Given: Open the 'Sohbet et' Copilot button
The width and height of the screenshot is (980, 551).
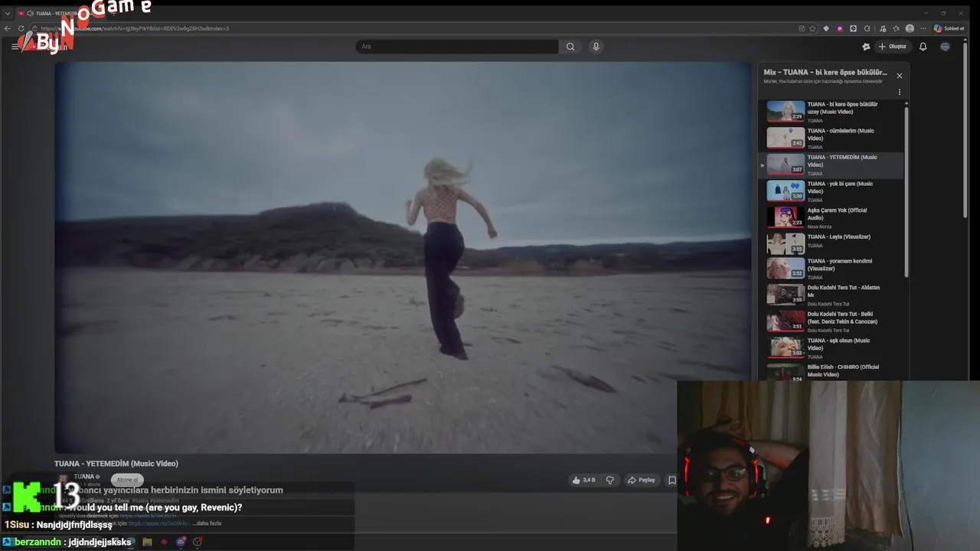Looking at the screenshot, I should pos(949,28).
